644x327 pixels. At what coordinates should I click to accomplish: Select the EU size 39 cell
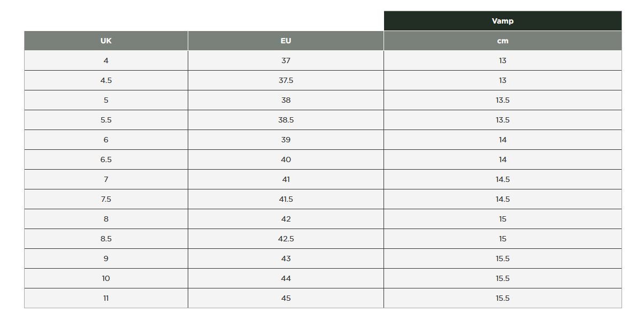286,140
